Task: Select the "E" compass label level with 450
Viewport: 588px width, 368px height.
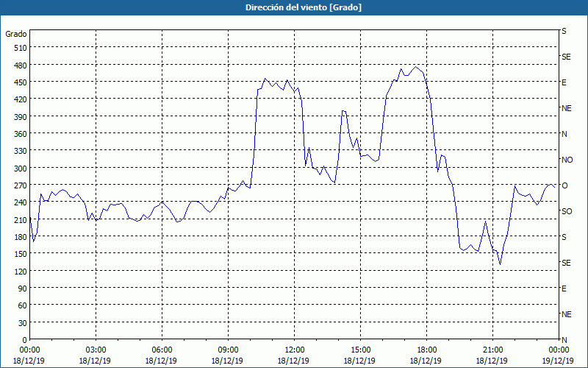Action: pyautogui.click(x=564, y=82)
